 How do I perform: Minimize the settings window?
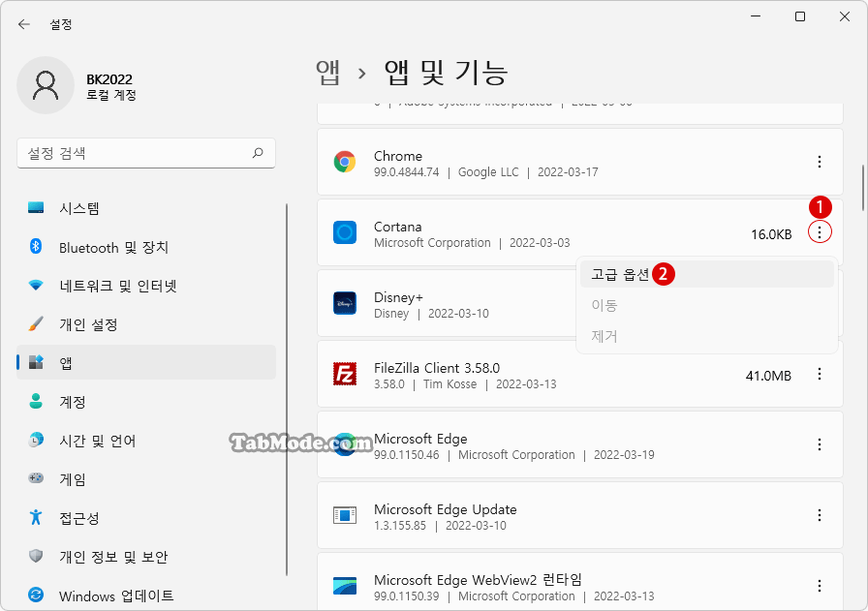(756, 17)
